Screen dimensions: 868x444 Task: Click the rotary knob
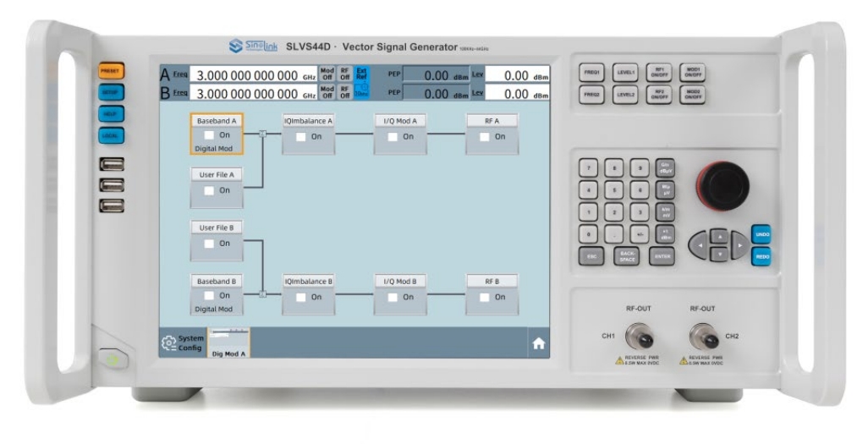pyautogui.click(x=723, y=185)
